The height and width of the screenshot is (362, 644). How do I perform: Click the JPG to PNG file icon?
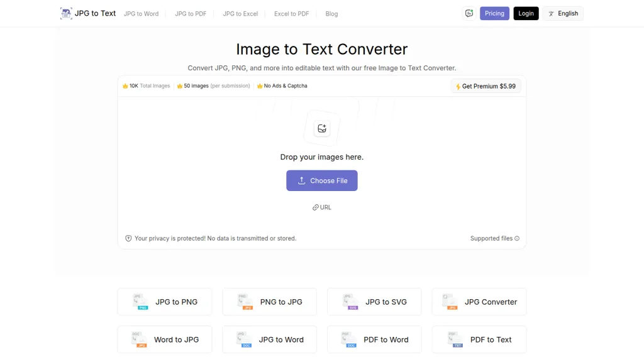coord(140,302)
